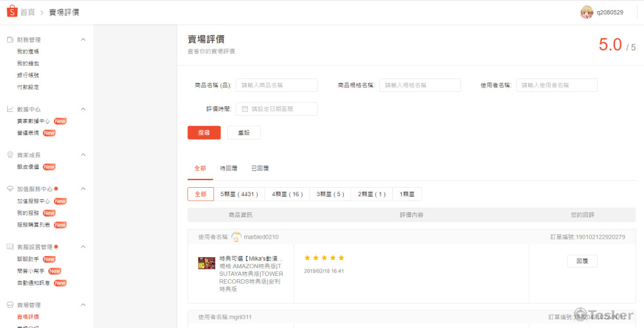
Task: Click the Shopee logo icon
Action: tap(12, 12)
